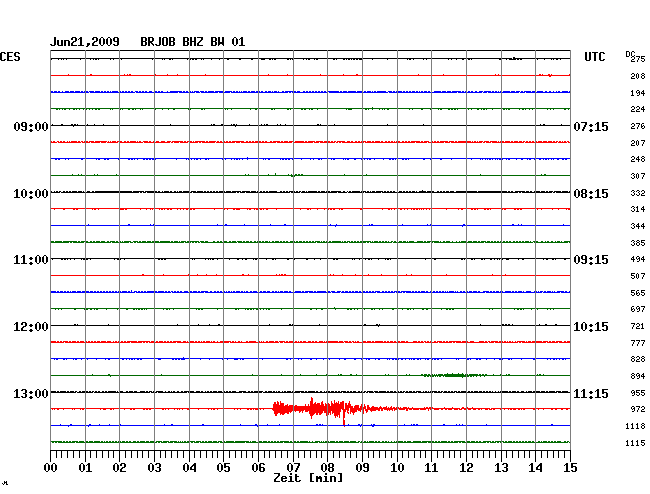Screen dimensions: 650x494
Task: Click the DC value 1115
Action: 635,443
